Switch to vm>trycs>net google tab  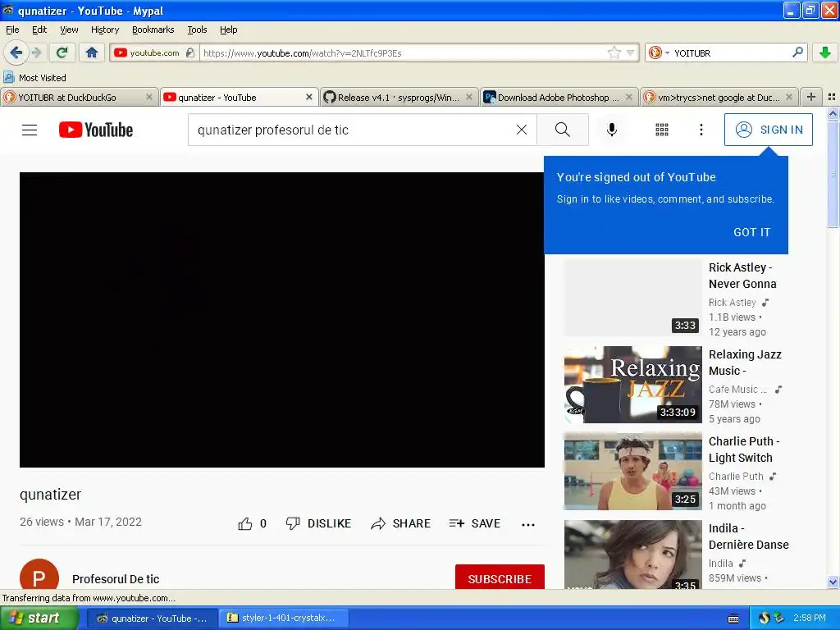coord(718,98)
